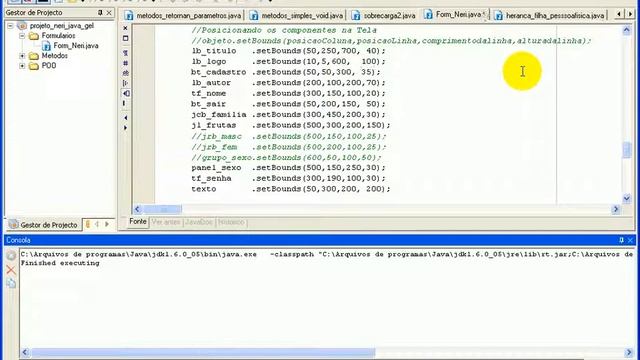Close the editor pane using the sidebar X icon
The image size is (640, 360).
pos(125,28)
